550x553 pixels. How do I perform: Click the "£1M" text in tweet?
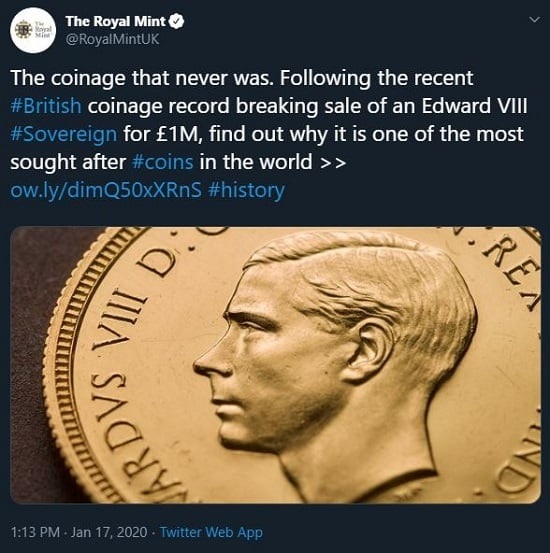(181, 134)
